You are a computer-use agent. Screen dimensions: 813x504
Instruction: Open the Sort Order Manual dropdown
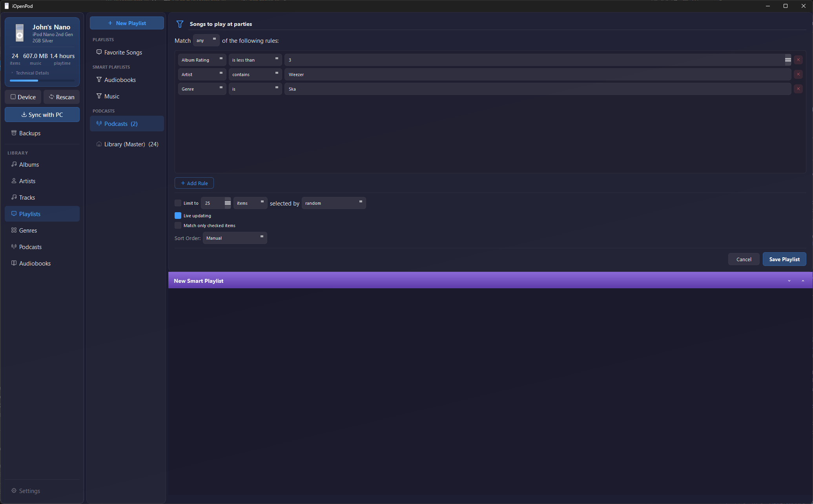(235, 238)
